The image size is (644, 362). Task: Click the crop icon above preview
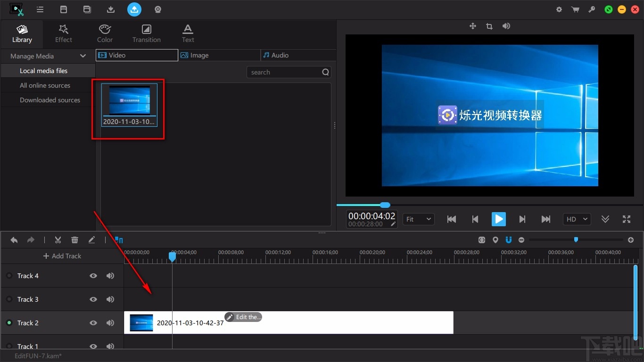click(x=489, y=26)
